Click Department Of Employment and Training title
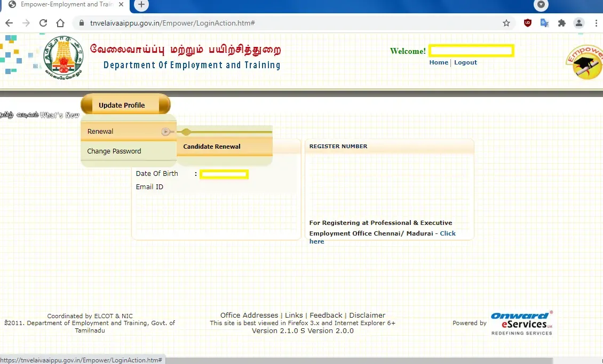Viewport: 603px width, 364px height. coord(192,65)
